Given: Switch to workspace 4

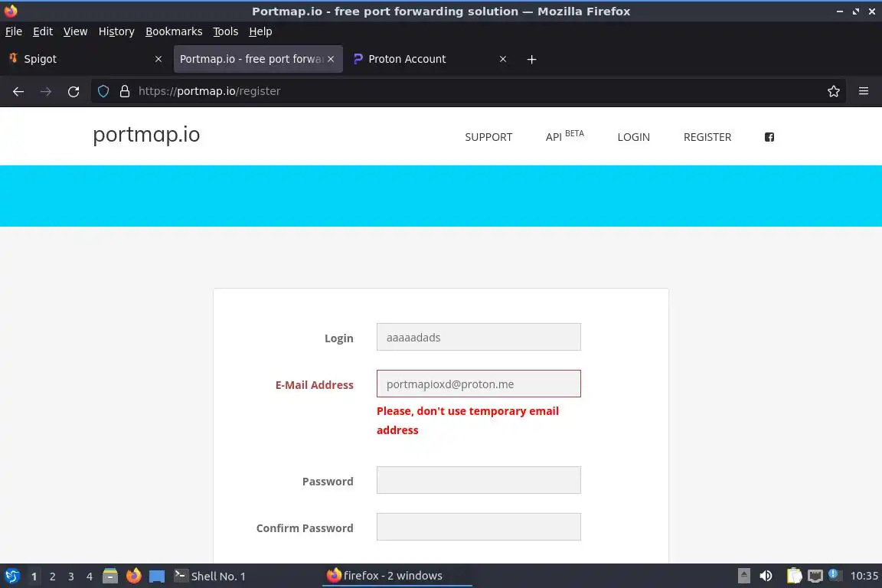Looking at the screenshot, I should 90,577.
